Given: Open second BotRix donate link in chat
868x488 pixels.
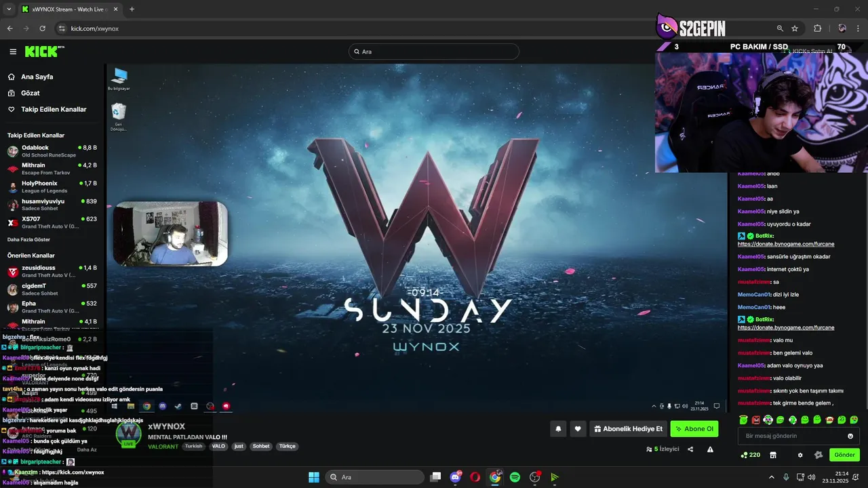Looking at the screenshot, I should coord(786,327).
